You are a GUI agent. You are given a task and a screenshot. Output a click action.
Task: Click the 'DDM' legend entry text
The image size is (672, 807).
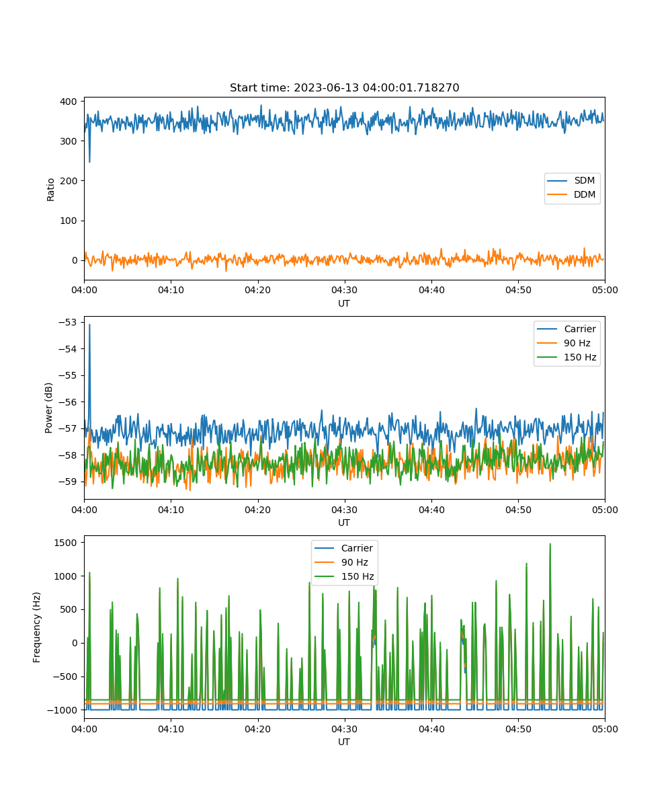click(x=585, y=195)
